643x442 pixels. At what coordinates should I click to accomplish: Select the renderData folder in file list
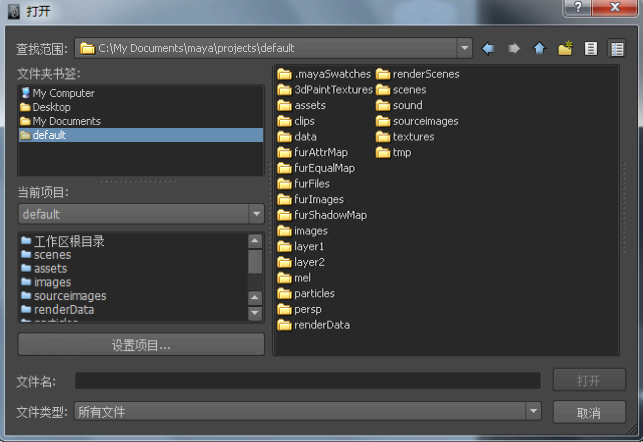314,325
